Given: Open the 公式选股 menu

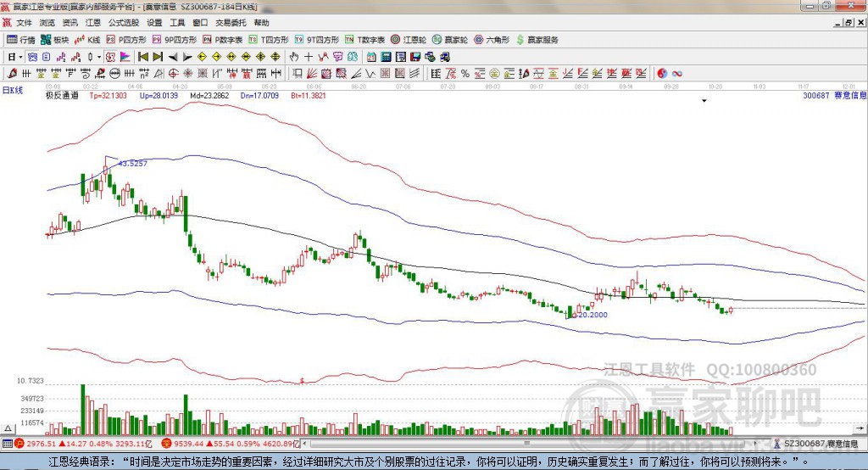Looking at the screenshot, I should [x=124, y=23].
